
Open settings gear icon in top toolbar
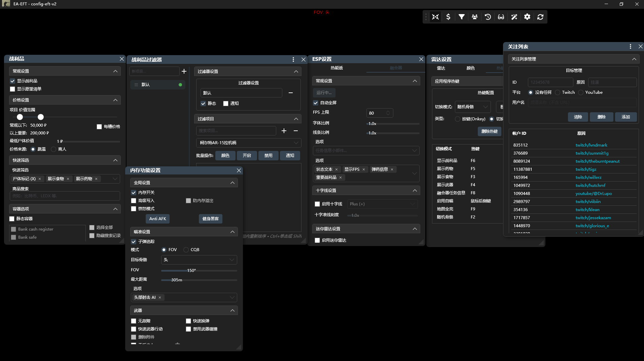(x=527, y=17)
